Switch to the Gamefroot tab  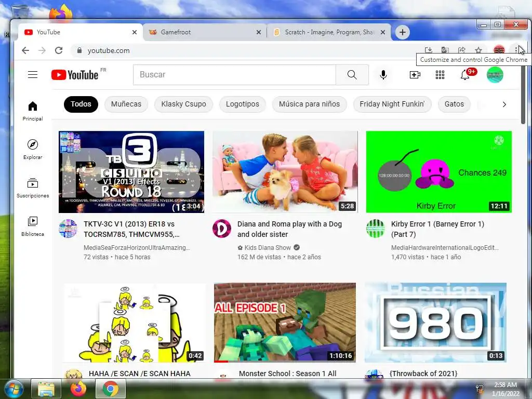(205, 32)
